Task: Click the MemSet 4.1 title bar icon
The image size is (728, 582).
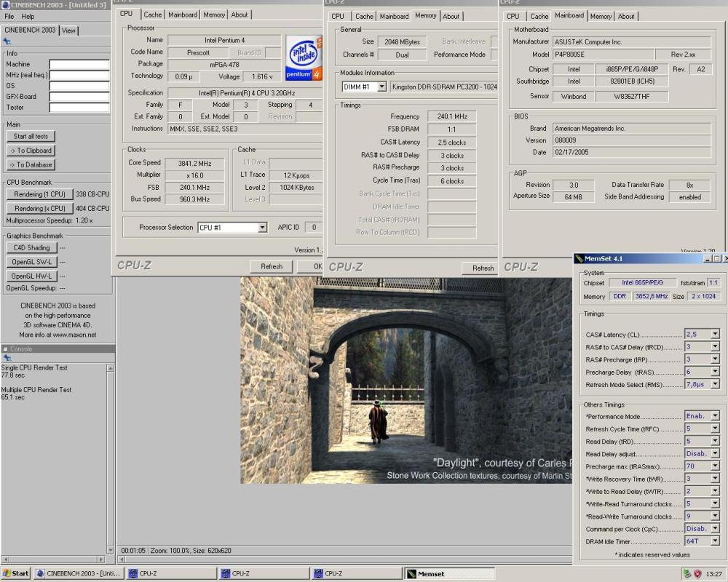Action: coord(579,258)
